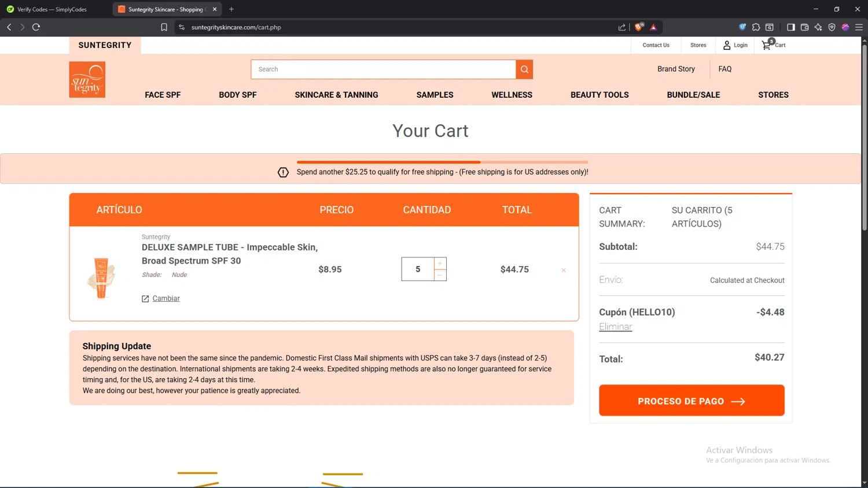Viewport: 868px width, 488px height.
Task: Open a new browser tab
Action: (x=231, y=9)
